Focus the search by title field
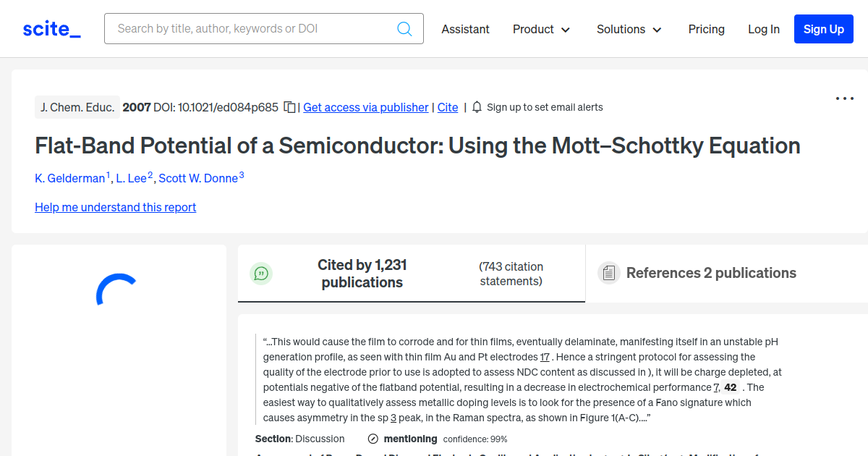This screenshot has height=456, width=868. [253, 29]
